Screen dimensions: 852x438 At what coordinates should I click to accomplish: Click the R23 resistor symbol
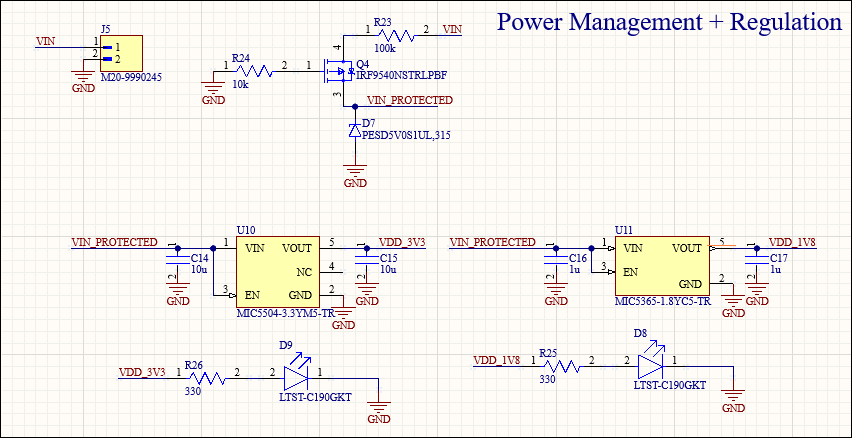[395, 36]
